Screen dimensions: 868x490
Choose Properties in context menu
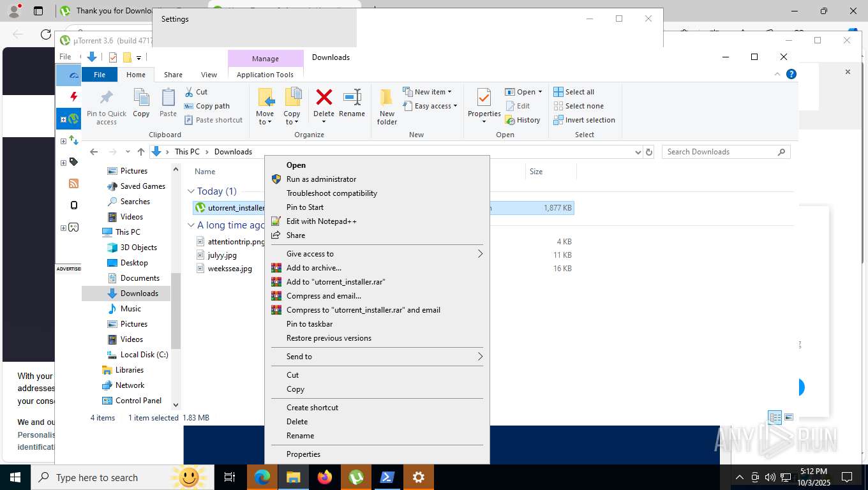click(377, 454)
